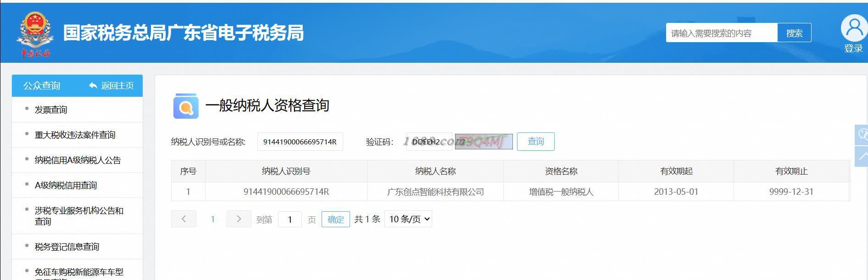This screenshot has height=280, width=868.
Task: Click the 查询 button
Action: pyautogui.click(x=535, y=141)
